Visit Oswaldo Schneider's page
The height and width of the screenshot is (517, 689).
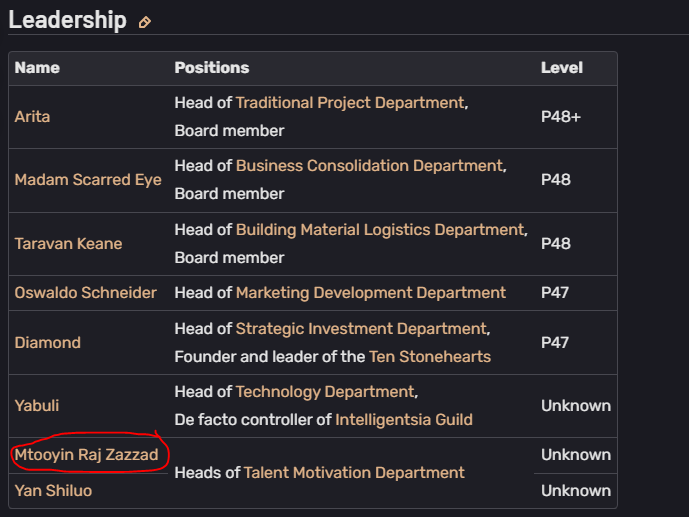tap(85, 293)
